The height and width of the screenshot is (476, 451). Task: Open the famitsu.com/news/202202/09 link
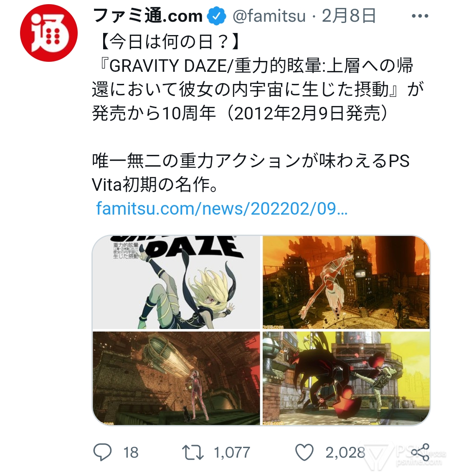coord(222,208)
